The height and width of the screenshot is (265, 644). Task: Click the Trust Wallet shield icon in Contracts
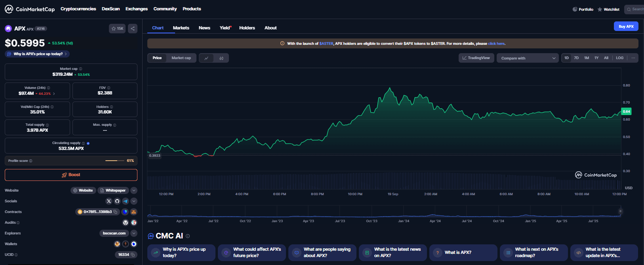coord(125,212)
